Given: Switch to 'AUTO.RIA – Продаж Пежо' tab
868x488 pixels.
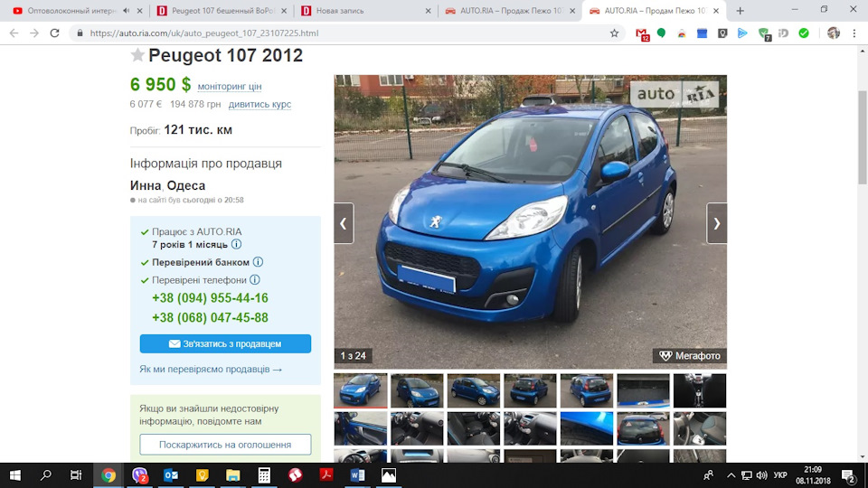Looking at the screenshot, I should coord(510,11).
